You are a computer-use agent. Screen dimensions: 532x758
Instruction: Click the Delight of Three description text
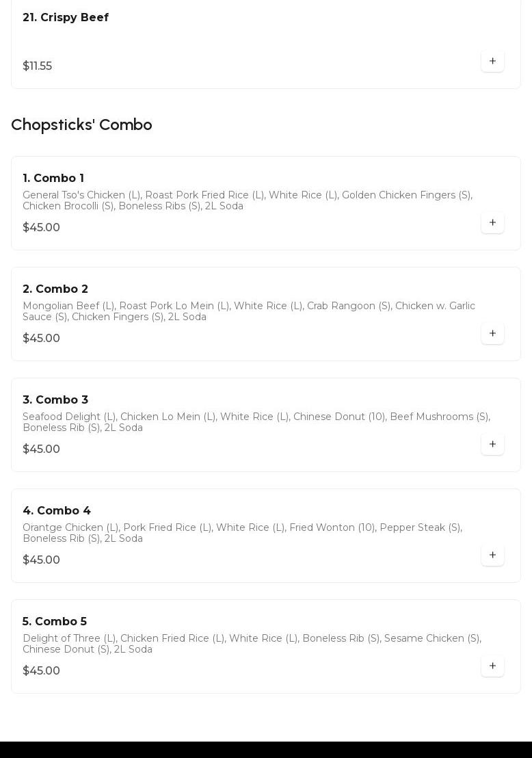(252, 644)
